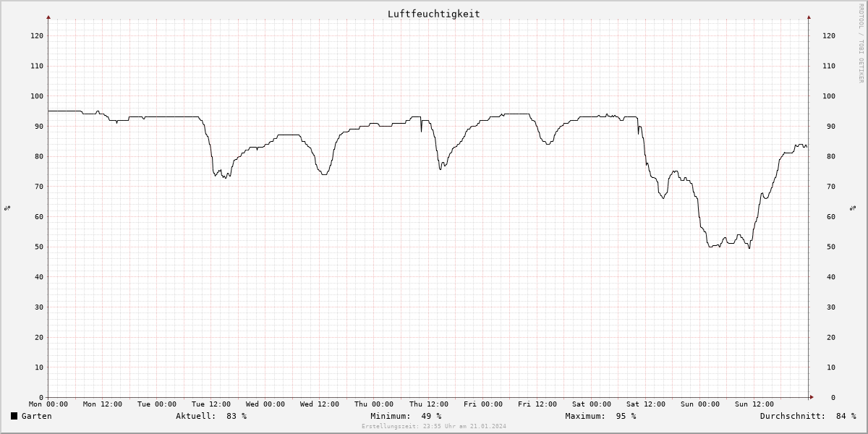868x434 pixels.
Task: Click the 0 label on the left axis
Action: click(x=42, y=397)
